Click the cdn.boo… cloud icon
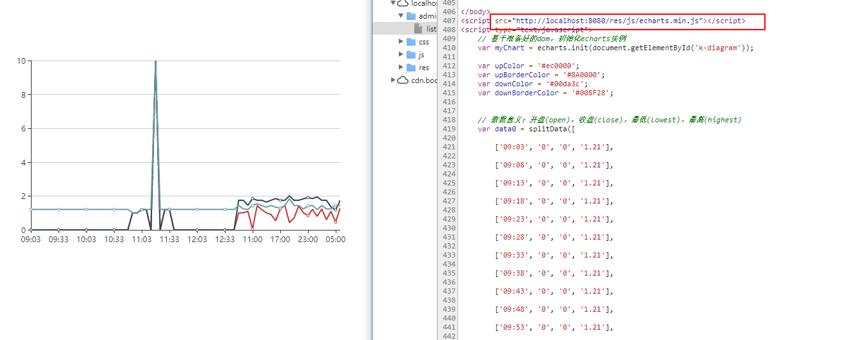868x340 pixels. [x=404, y=80]
